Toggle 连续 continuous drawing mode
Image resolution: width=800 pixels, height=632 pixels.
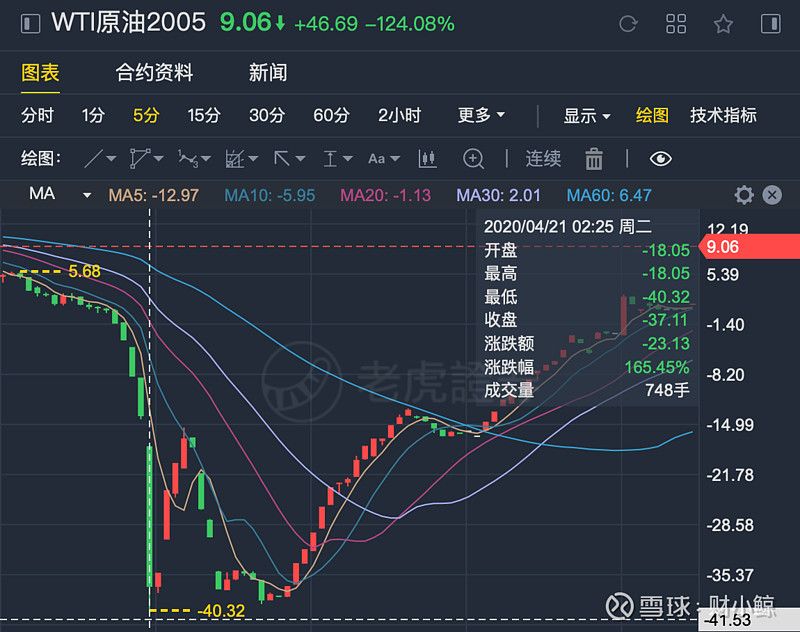[x=543, y=159]
